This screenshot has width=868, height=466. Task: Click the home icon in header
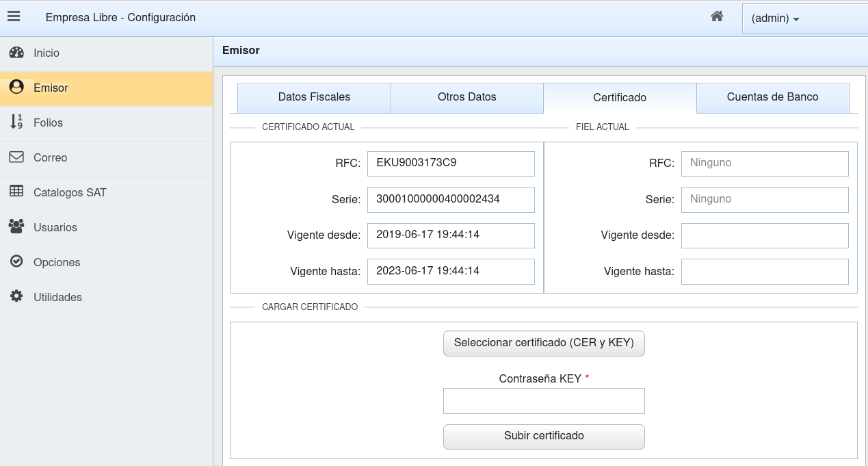[x=717, y=16]
